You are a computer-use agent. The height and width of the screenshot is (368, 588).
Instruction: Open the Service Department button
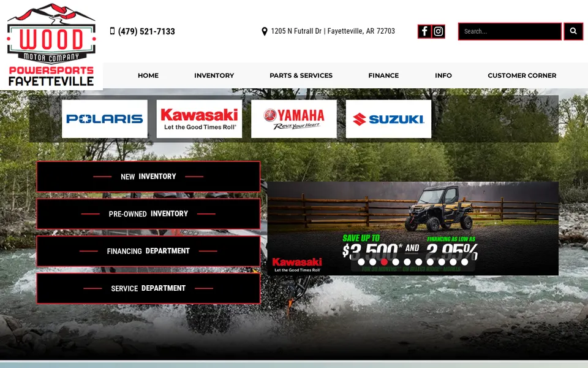pos(148,288)
